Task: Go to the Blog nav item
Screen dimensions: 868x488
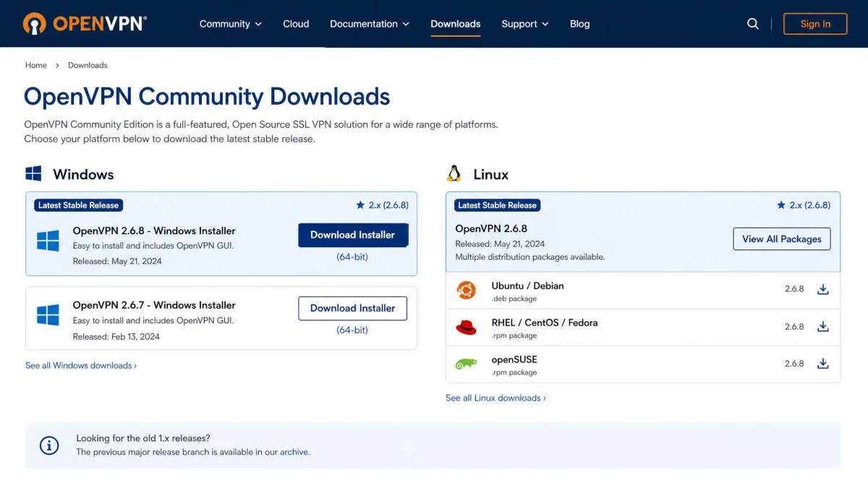Action: pos(579,24)
